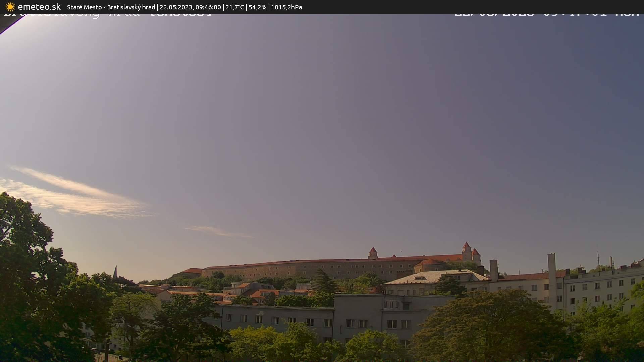
Task: Click the timestamp 22.05.2023, 09:46:00
Action: point(191,7)
